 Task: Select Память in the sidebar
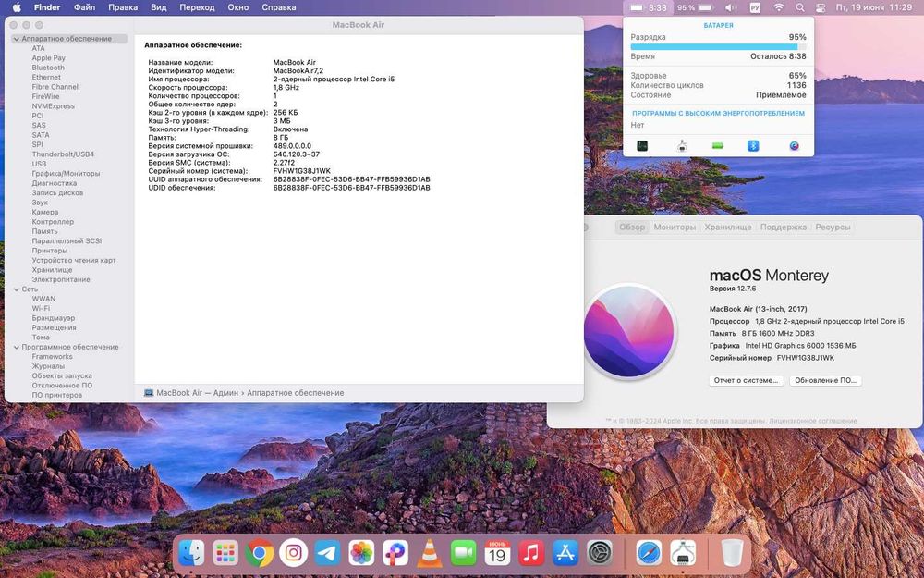(44, 232)
